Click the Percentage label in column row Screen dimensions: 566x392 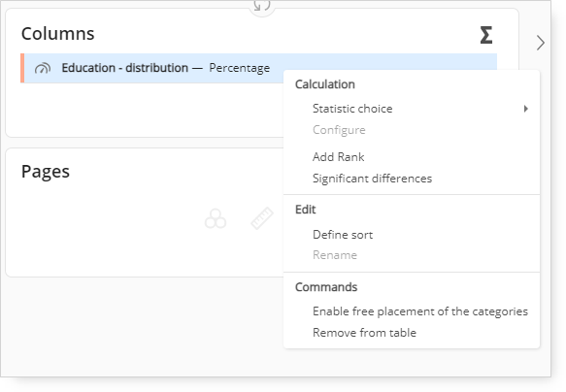(240, 68)
